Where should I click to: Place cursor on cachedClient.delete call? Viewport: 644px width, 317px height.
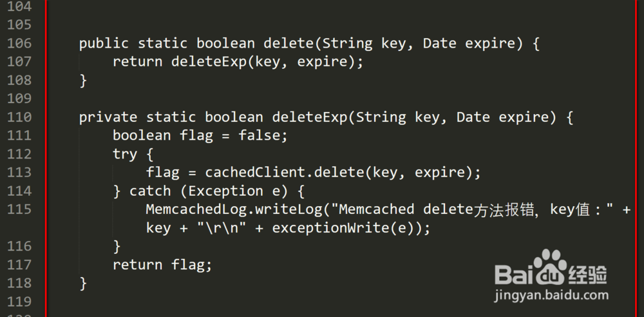coord(279,173)
